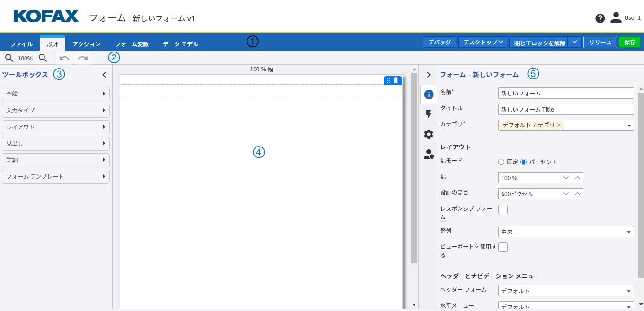Open the 整列 dropdown showing 中央
The width and height of the screenshot is (644, 311).
tap(565, 231)
